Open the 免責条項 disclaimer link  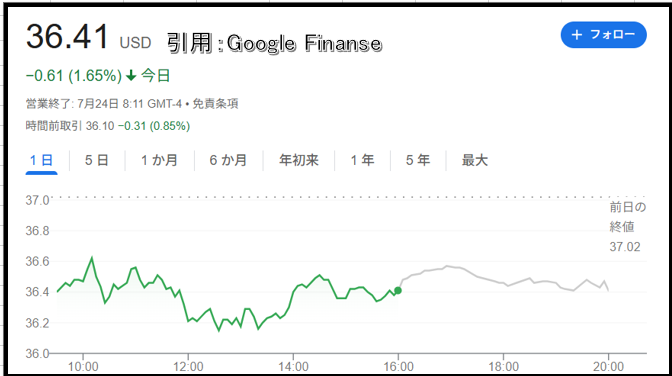pos(215,104)
